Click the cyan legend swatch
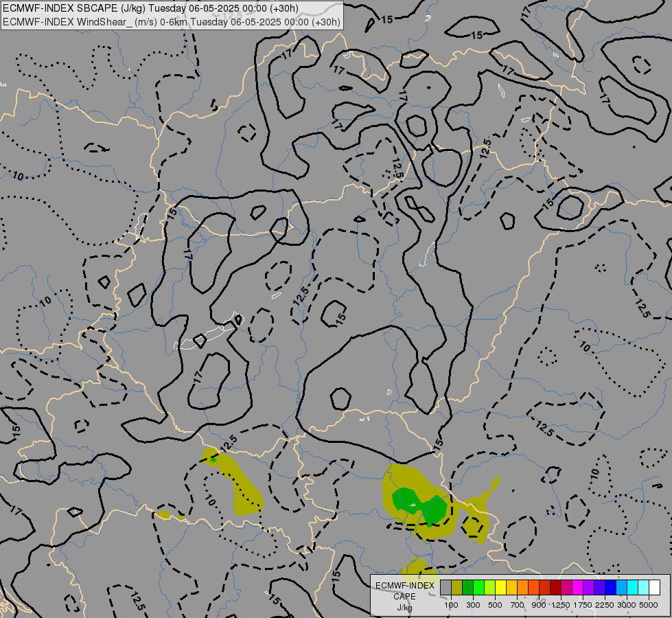The image size is (672, 618). [x=633, y=587]
